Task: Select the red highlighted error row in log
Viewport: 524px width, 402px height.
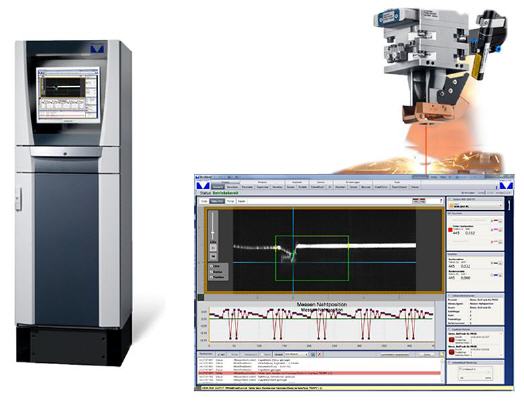Action: (319, 373)
